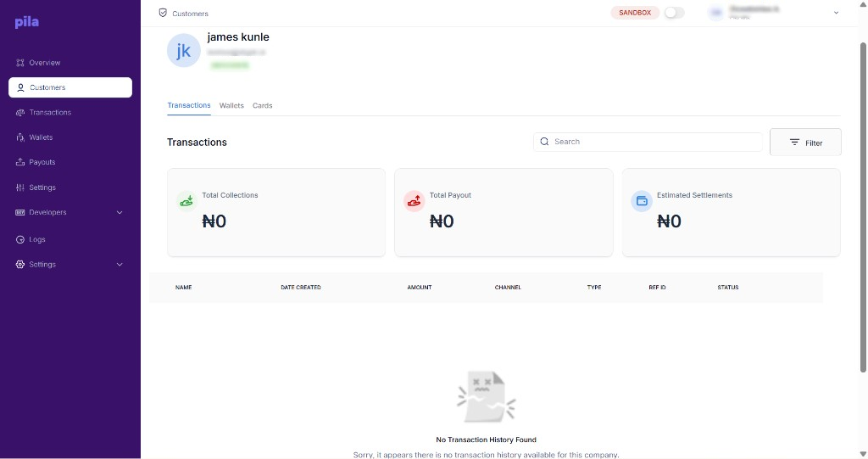Switch to the Transactions tab
Image resolution: width=868 pixels, height=459 pixels.
pos(189,105)
